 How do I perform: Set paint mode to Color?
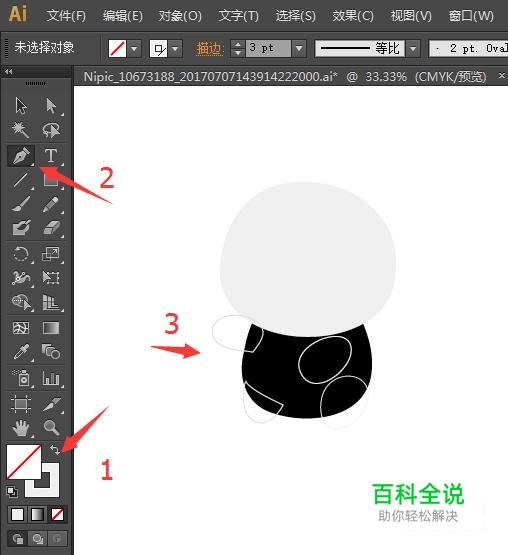pyautogui.click(x=17, y=514)
